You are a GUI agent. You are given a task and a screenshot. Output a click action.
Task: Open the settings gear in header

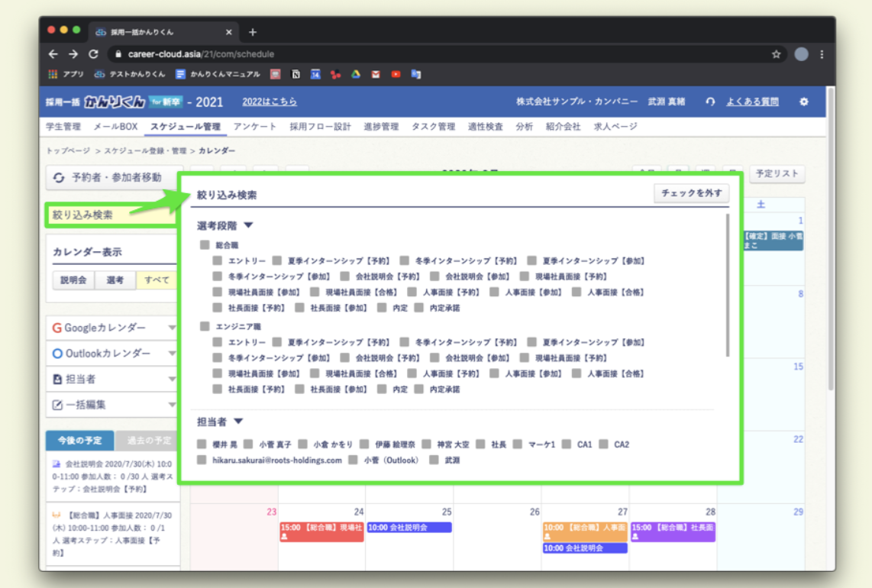click(x=803, y=102)
